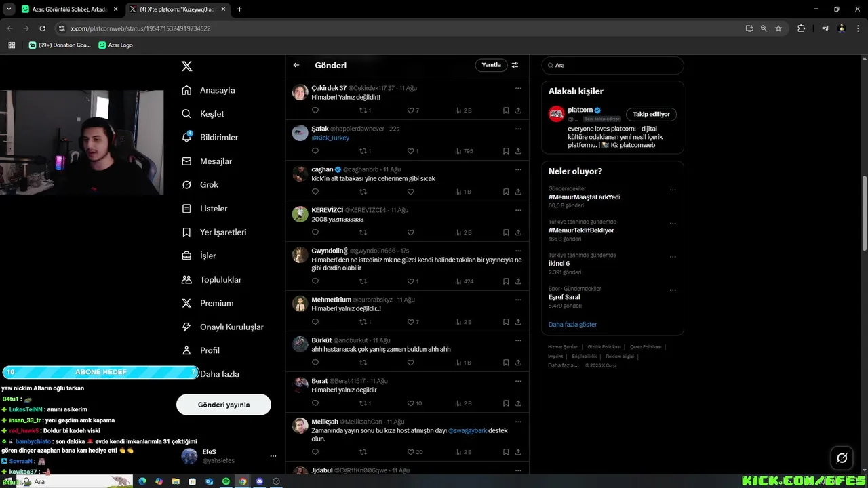Open more menu on Çekirdek 37 reply
Screen dimensions: 868x488
point(518,88)
